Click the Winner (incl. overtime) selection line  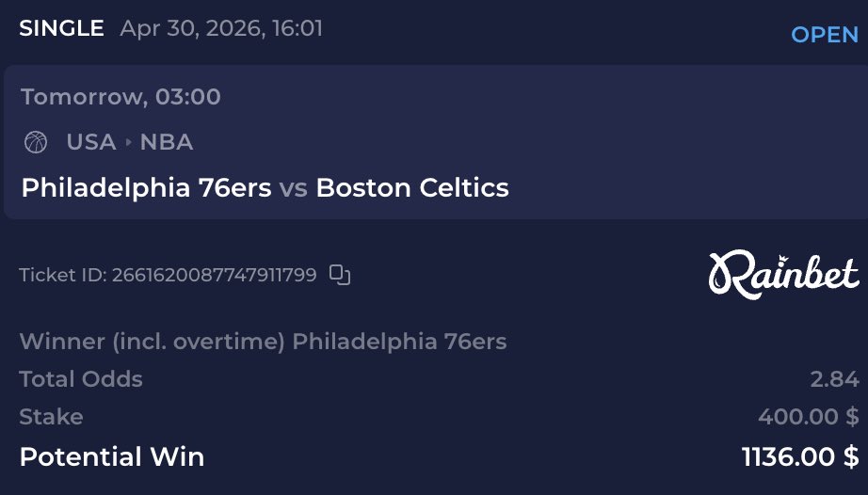point(263,342)
